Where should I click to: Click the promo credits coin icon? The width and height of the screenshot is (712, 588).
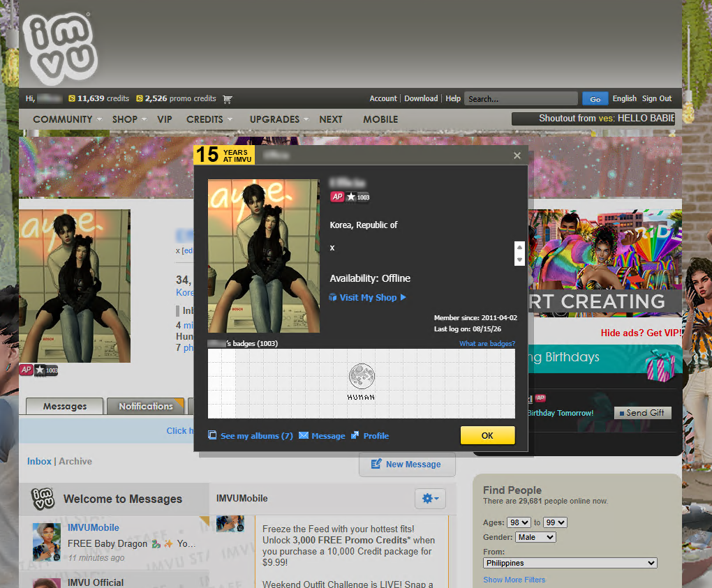(x=140, y=98)
